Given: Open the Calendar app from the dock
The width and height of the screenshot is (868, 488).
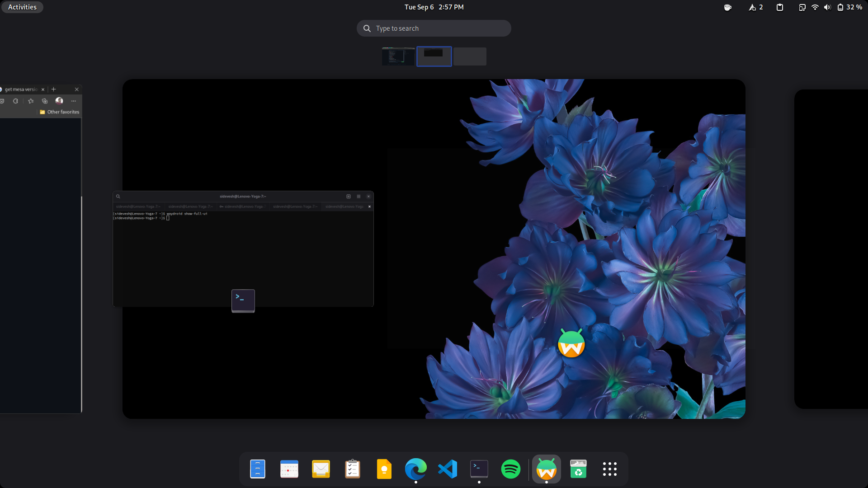Looking at the screenshot, I should click(289, 469).
